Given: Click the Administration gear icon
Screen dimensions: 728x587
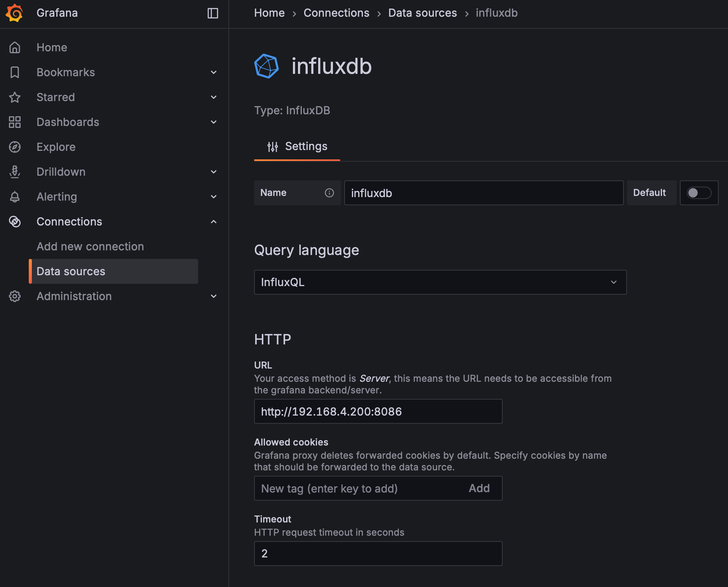Looking at the screenshot, I should coord(15,296).
